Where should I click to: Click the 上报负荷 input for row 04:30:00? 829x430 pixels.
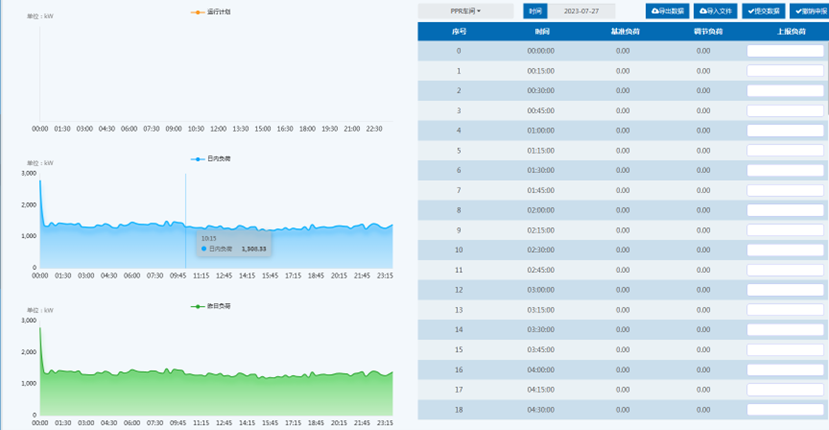(x=785, y=409)
